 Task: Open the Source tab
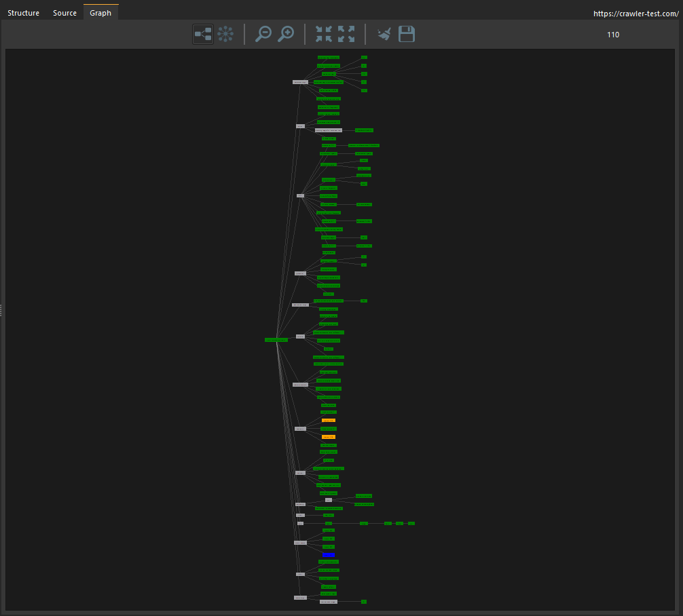[65, 13]
